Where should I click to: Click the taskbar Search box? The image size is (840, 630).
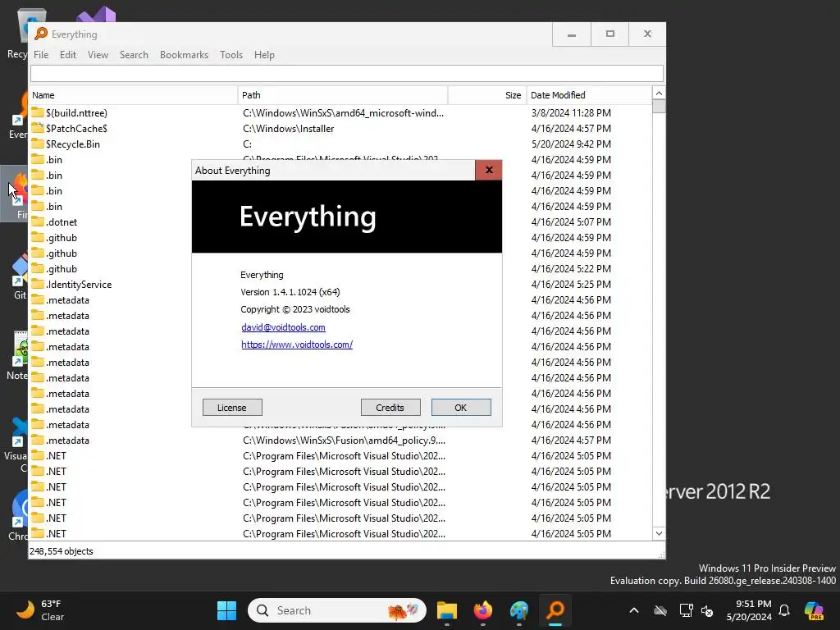click(337, 610)
